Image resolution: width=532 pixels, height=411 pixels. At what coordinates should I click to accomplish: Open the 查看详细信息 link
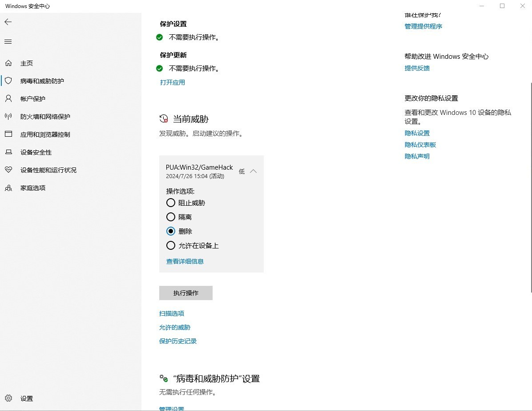click(x=185, y=261)
